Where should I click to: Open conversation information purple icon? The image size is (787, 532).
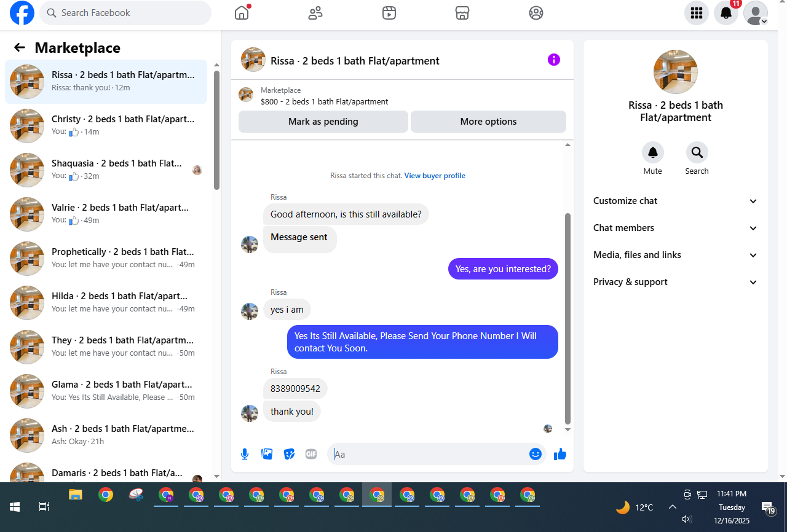coord(554,60)
